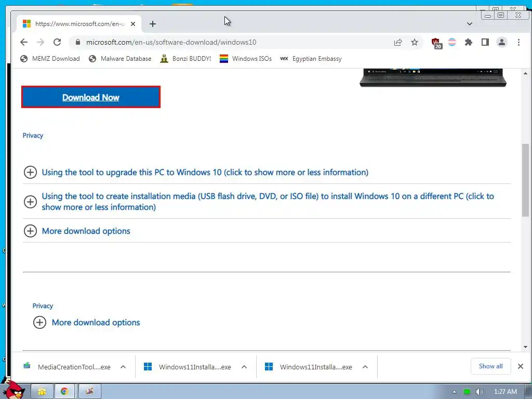The height and width of the screenshot is (399, 532).
Task: Open Chrome's three-dot menu
Action: click(x=518, y=42)
